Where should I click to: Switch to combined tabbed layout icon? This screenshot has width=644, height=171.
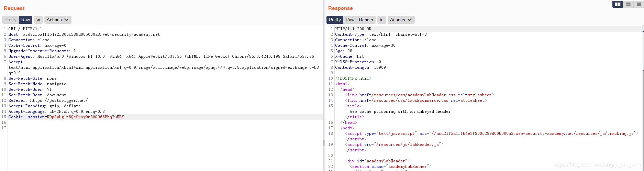click(639, 4)
